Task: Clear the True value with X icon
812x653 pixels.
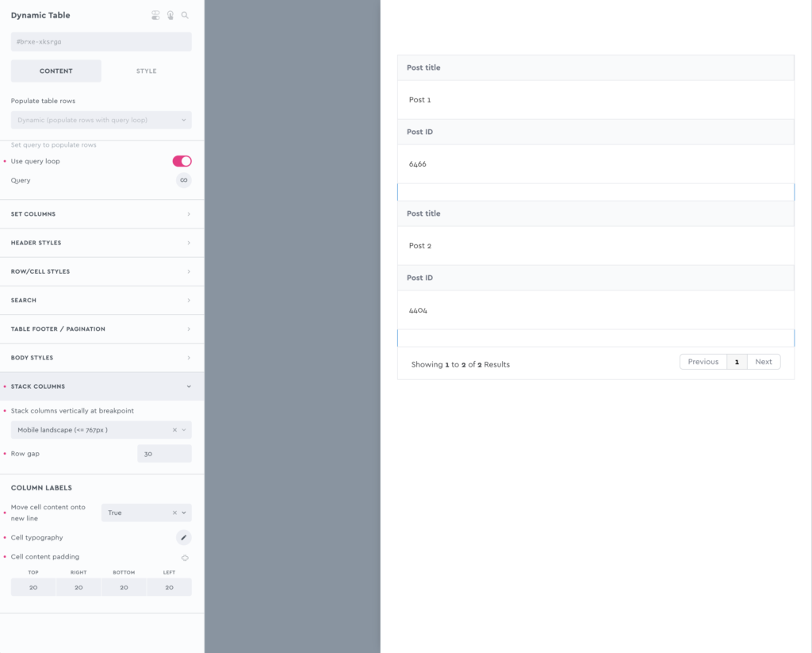Action: pyautogui.click(x=174, y=513)
